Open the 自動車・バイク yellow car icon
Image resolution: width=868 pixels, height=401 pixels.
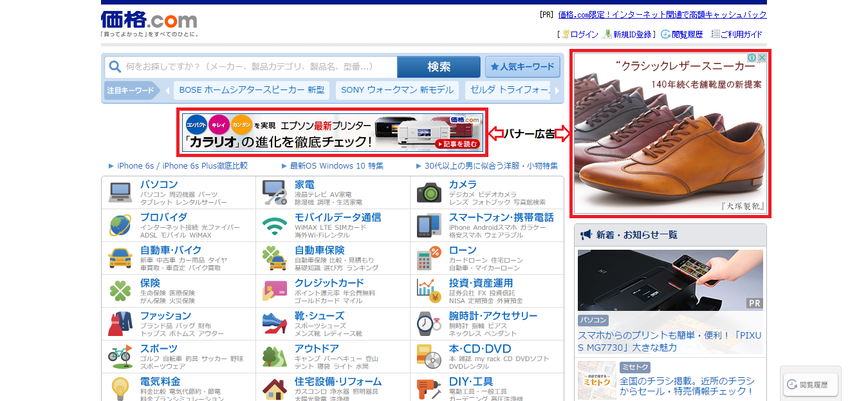(x=120, y=258)
